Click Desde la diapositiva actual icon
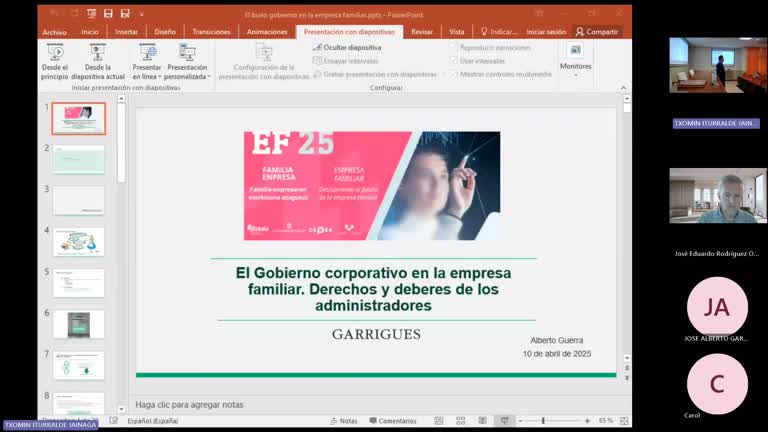 click(97, 53)
